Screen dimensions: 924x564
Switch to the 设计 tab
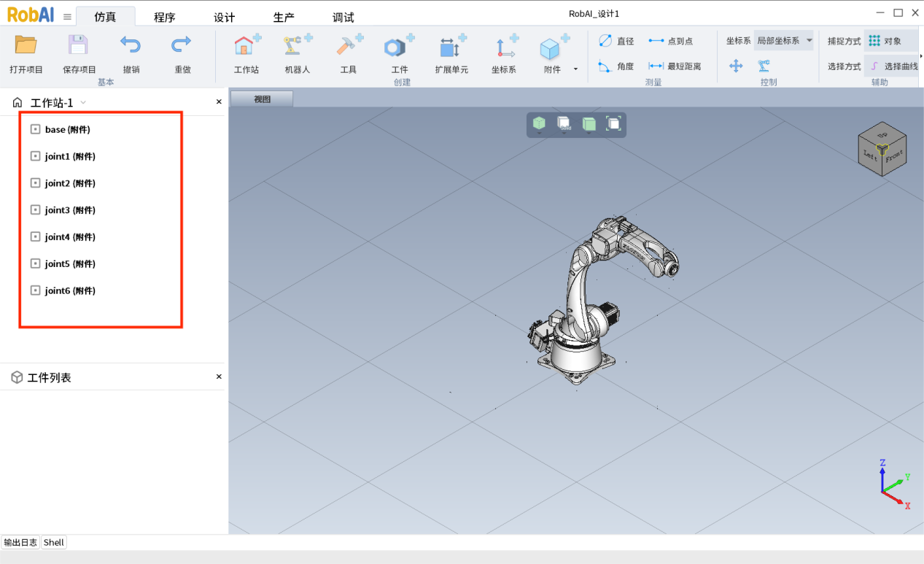coord(224,18)
